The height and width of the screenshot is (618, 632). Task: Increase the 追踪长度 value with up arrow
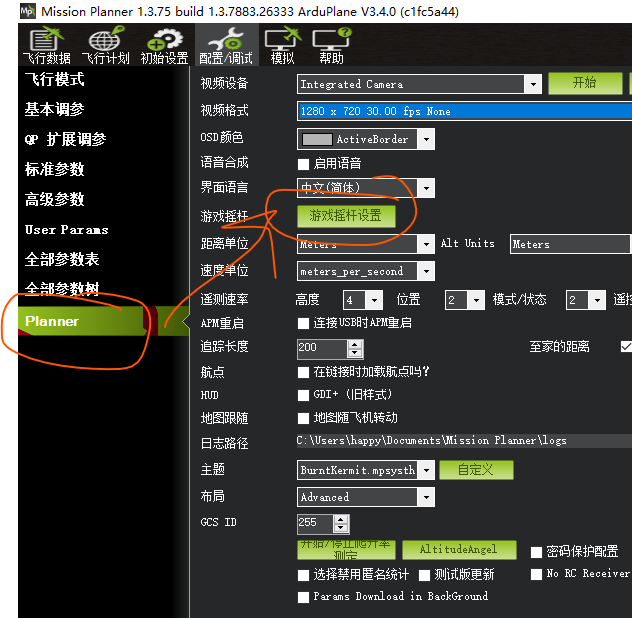point(355,345)
